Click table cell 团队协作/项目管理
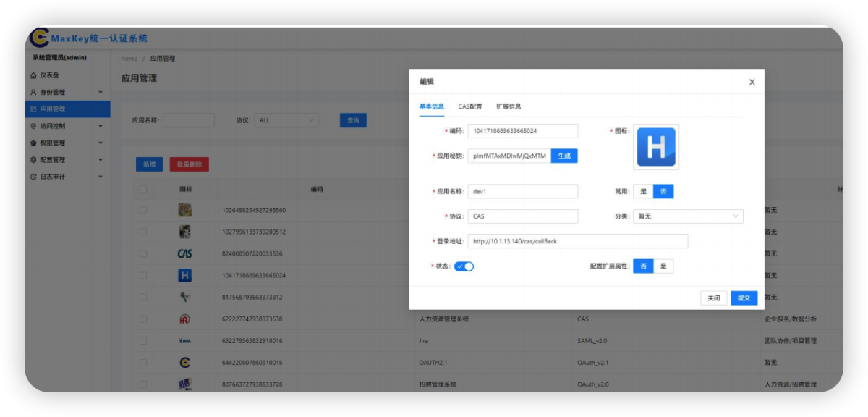868x417 pixels. 791,340
